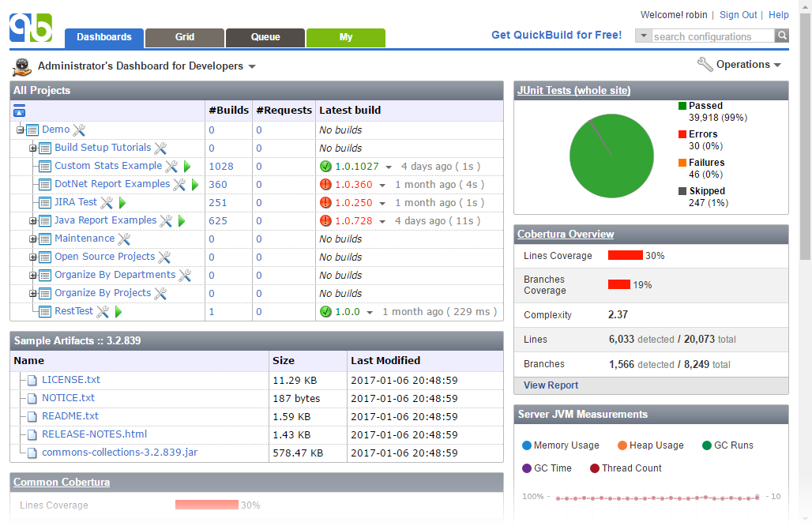The image size is (812, 526).
Task: Open the Operations dropdown menu
Action: [x=749, y=65]
